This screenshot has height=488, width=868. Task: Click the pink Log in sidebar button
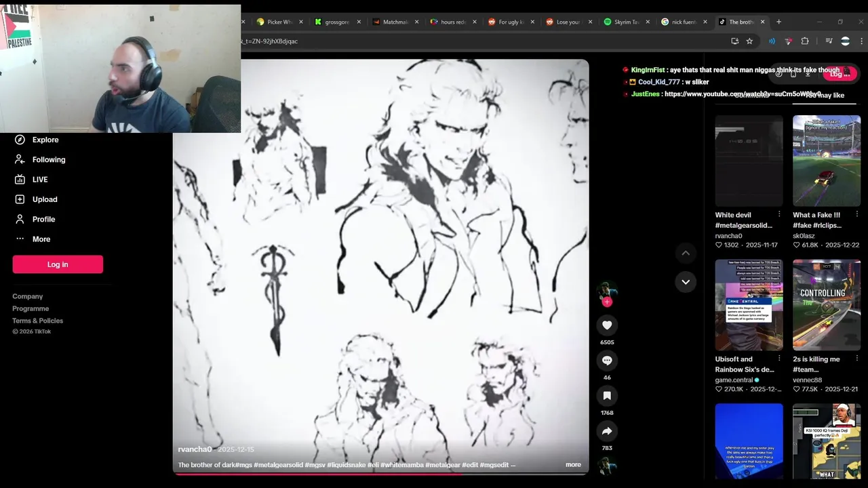click(x=58, y=264)
